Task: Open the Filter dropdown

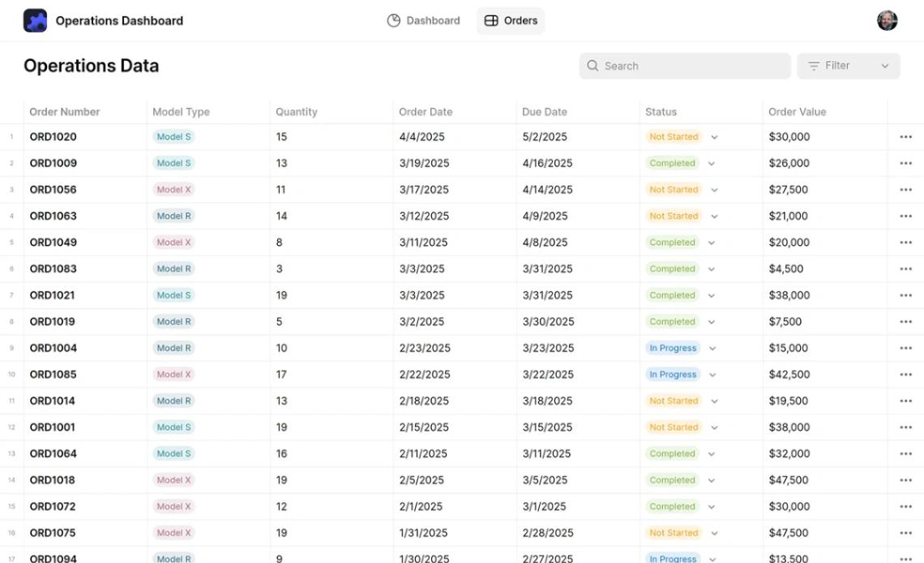Action: (x=849, y=66)
